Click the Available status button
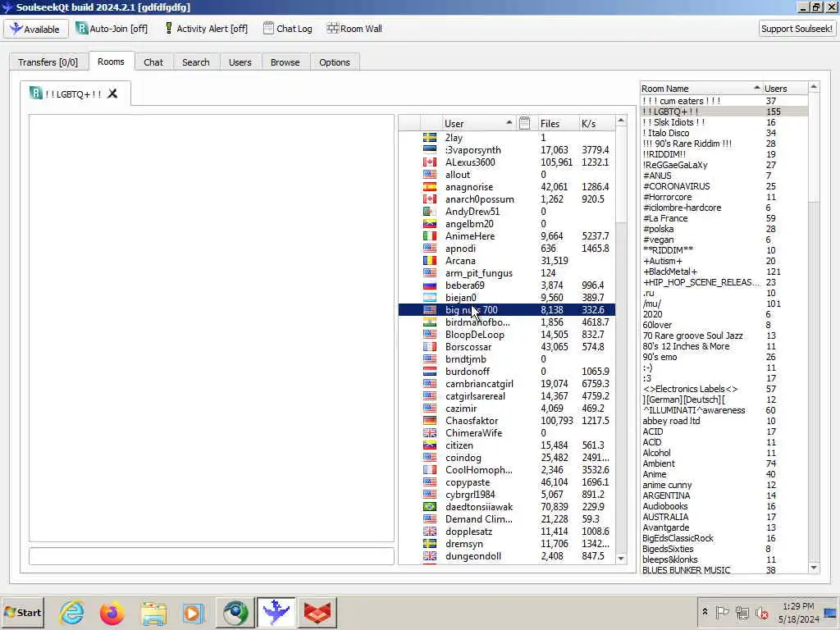 pyautogui.click(x=36, y=29)
